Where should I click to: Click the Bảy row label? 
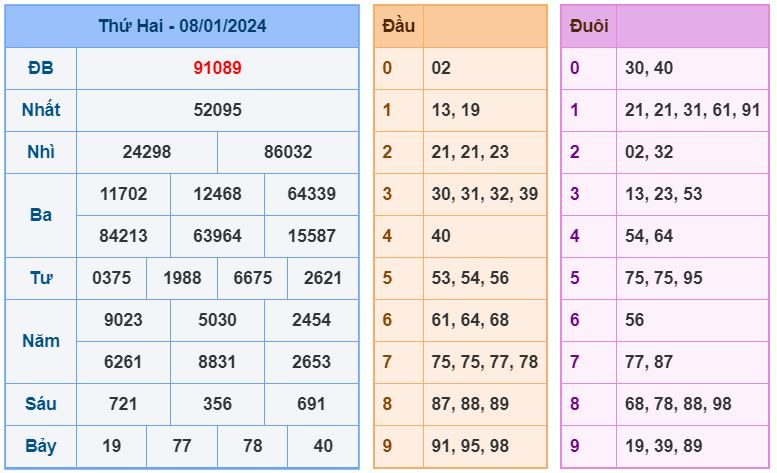[x=41, y=446]
